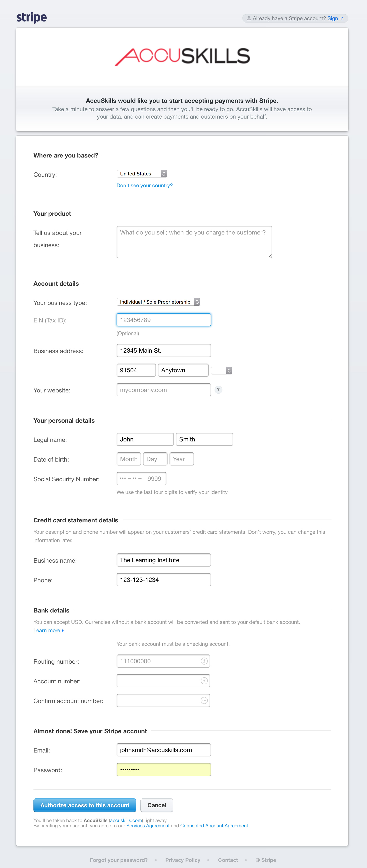The width and height of the screenshot is (367, 868).
Task: Click the Month date of birth field
Action: (128, 459)
